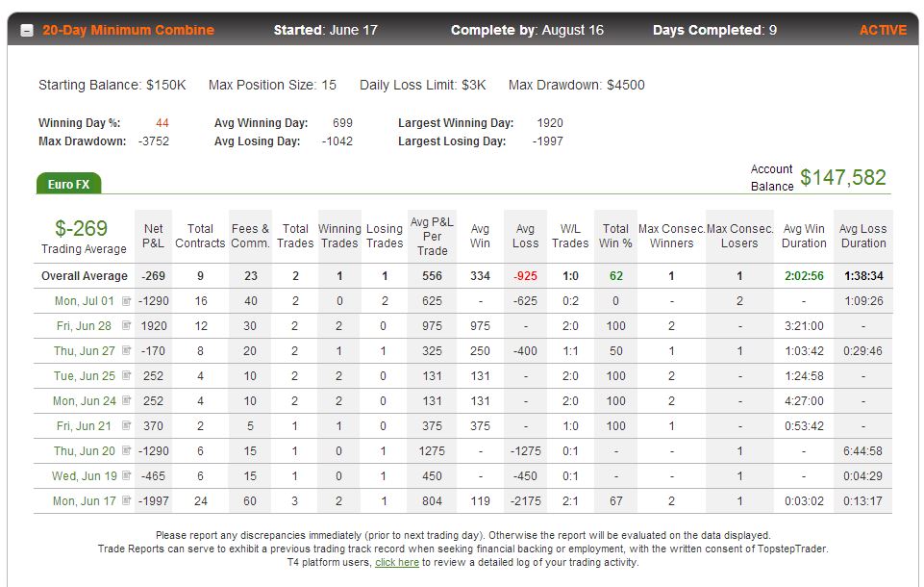The height and width of the screenshot is (587, 924).
Task: Open trade report icon for Fri, Jun 21
Action: [x=126, y=425]
